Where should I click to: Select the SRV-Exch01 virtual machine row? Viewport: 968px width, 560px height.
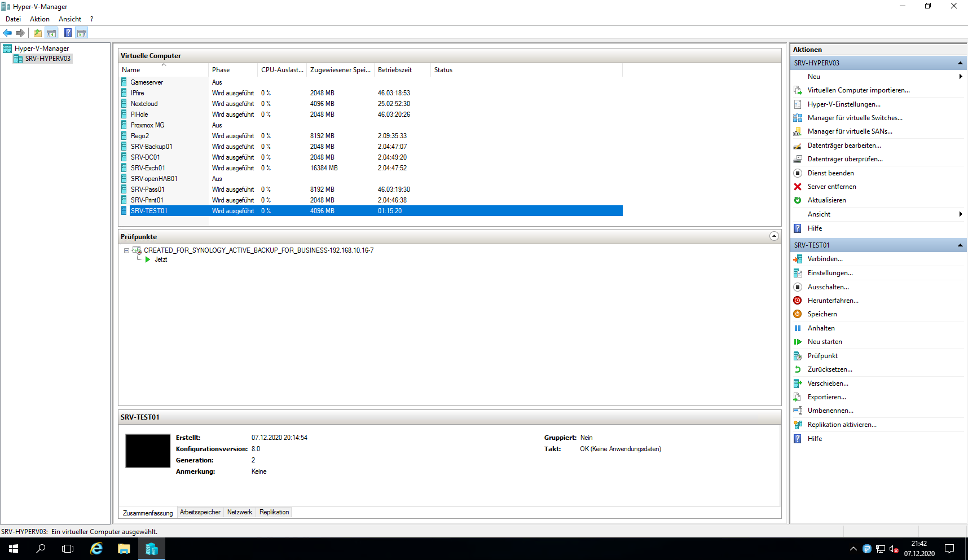(x=371, y=168)
